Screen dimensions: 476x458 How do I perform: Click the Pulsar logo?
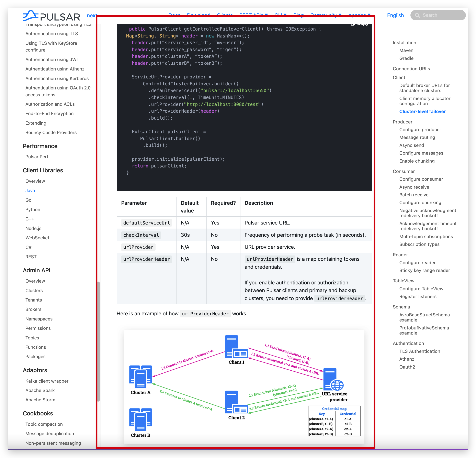click(x=51, y=16)
